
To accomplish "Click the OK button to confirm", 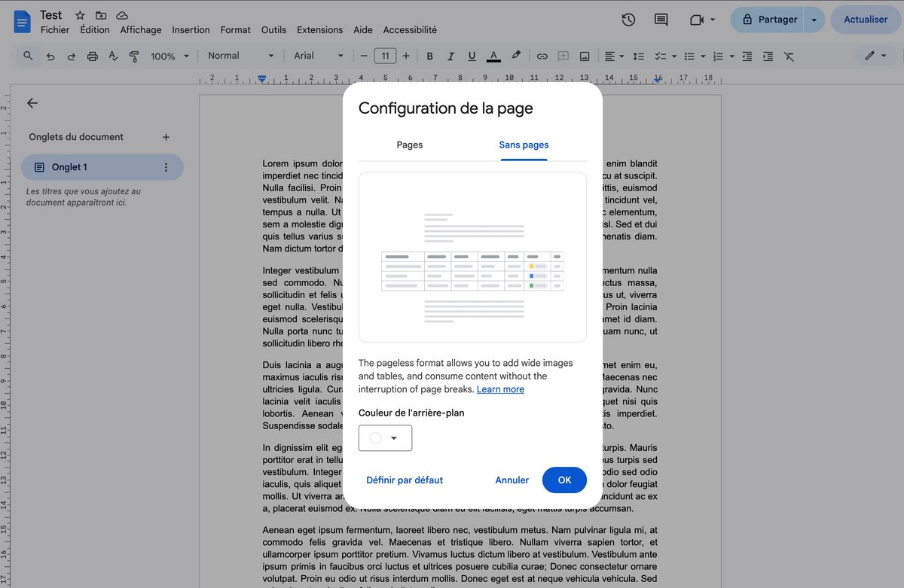I will tap(564, 480).
